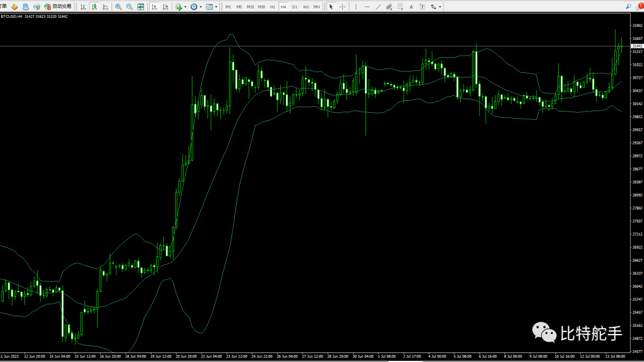Click the new order coin icon

pos(14,7)
